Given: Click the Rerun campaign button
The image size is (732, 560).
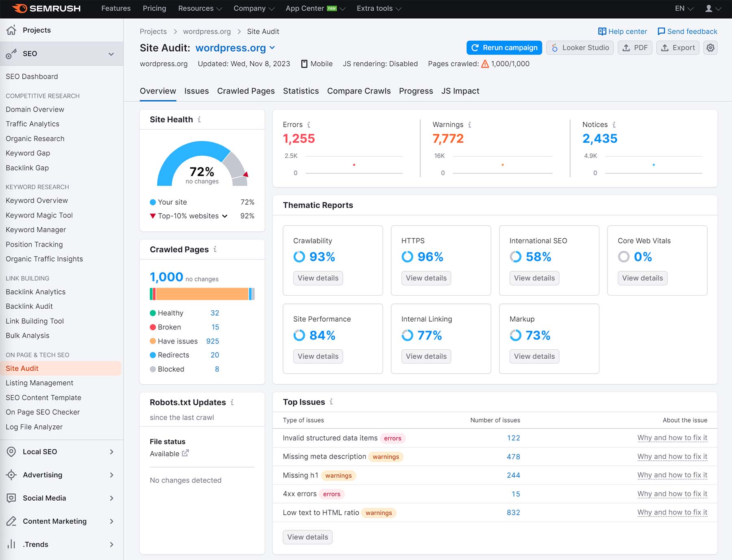Looking at the screenshot, I should pyautogui.click(x=504, y=48).
